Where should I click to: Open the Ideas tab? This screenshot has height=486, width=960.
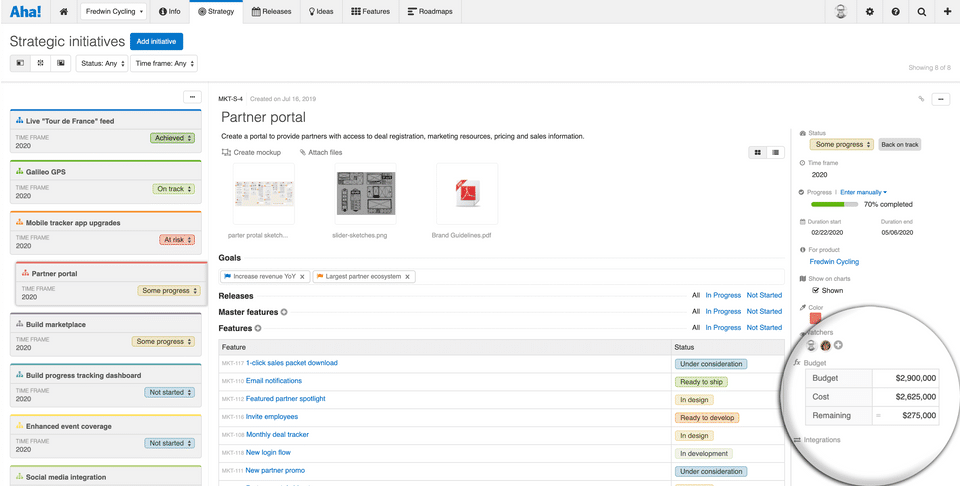click(x=321, y=12)
